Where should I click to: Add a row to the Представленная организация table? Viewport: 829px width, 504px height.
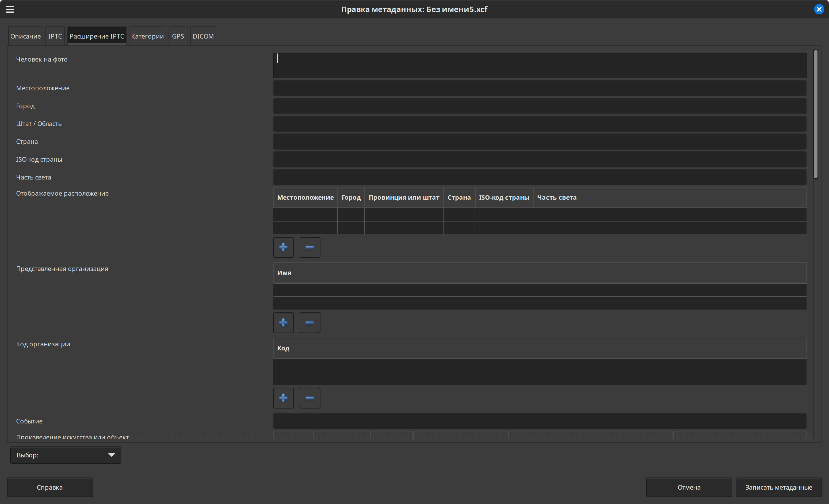pyautogui.click(x=283, y=323)
